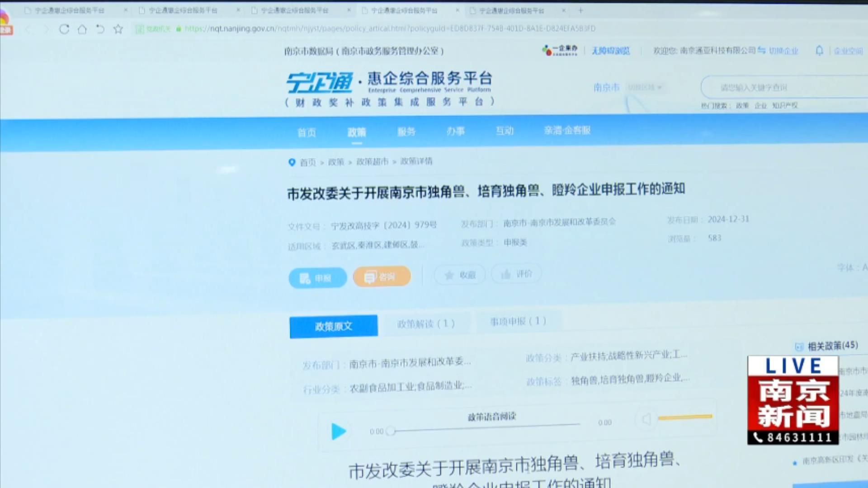The width and height of the screenshot is (868, 488).
Task: Bookmark this page with the star icon
Action: [x=118, y=29]
